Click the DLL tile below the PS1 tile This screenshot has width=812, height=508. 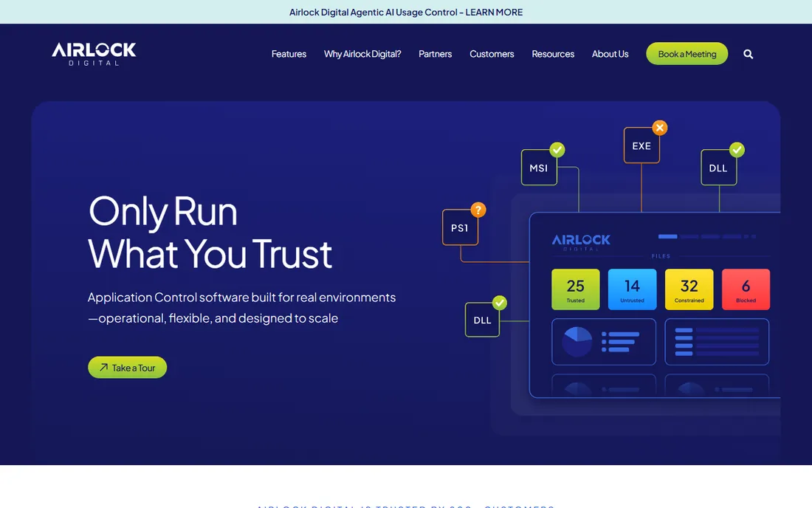pyautogui.click(x=482, y=320)
